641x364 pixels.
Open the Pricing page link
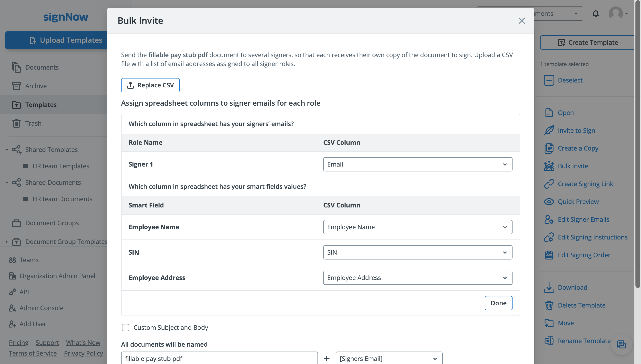tap(18, 342)
